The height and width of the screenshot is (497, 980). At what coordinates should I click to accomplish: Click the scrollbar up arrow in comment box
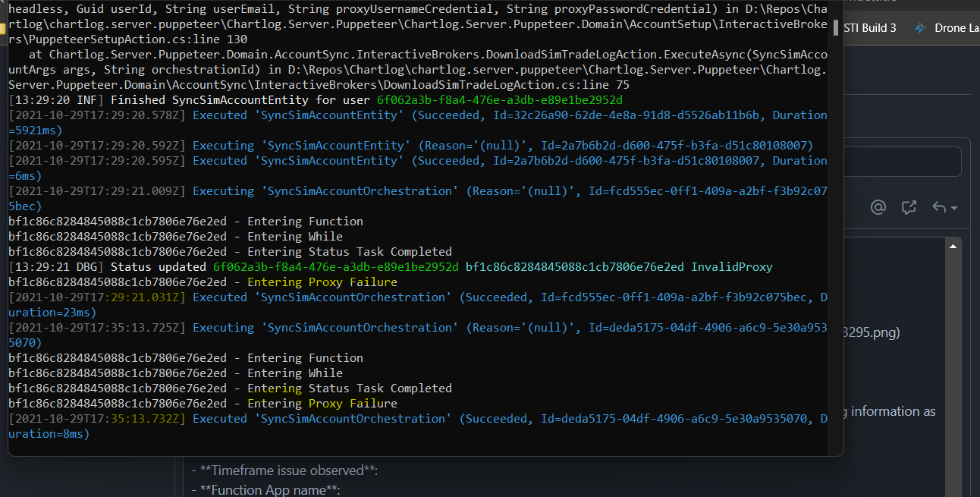[953, 245]
